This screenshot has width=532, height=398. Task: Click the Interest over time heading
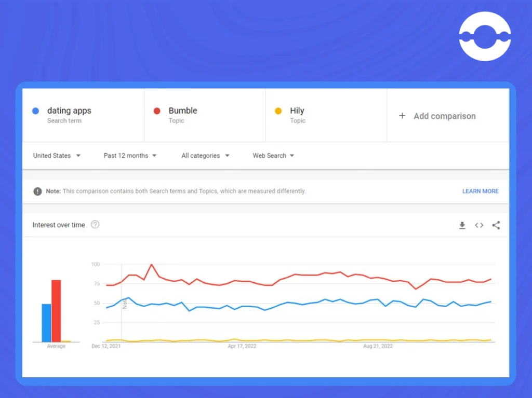(59, 225)
